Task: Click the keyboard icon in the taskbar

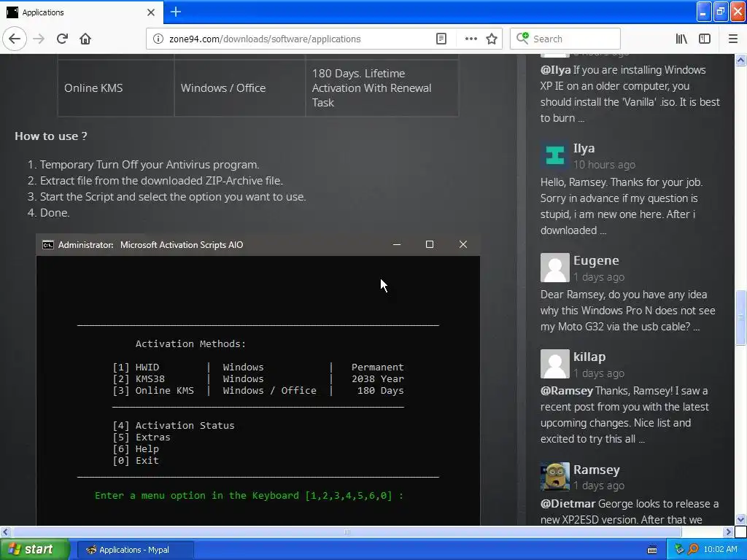Action: click(x=652, y=550)
